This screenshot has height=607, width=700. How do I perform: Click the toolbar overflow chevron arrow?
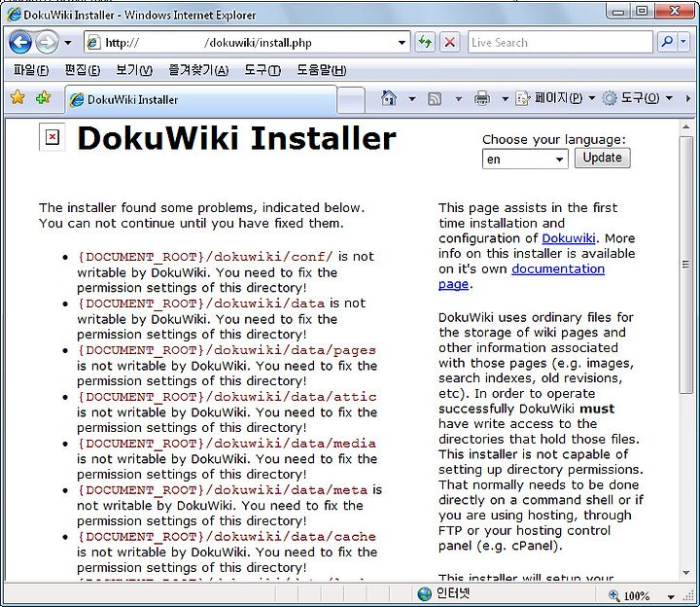(x=688, y=98)
